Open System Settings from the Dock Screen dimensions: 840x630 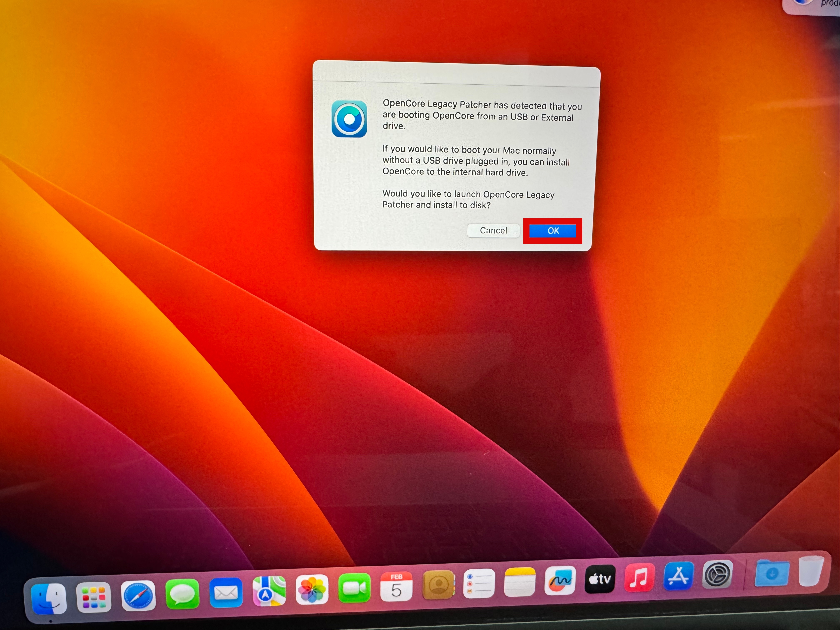coord(717,574)
